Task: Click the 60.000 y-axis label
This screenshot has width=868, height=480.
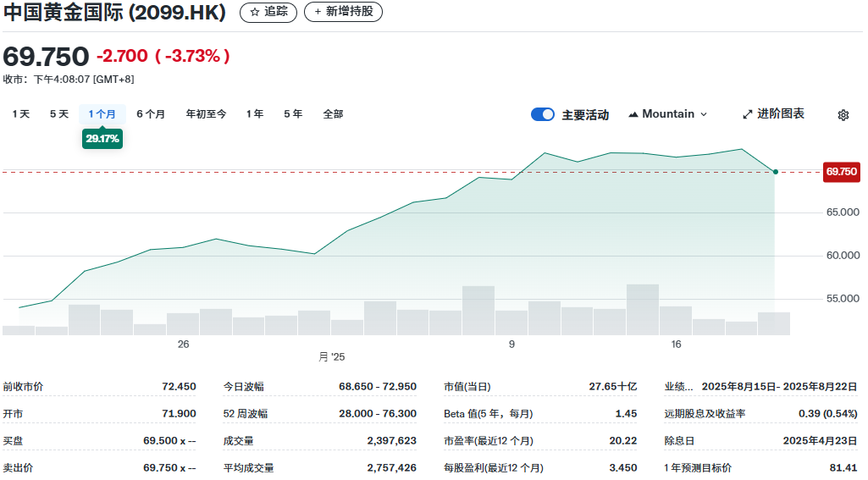Action: 843,255
